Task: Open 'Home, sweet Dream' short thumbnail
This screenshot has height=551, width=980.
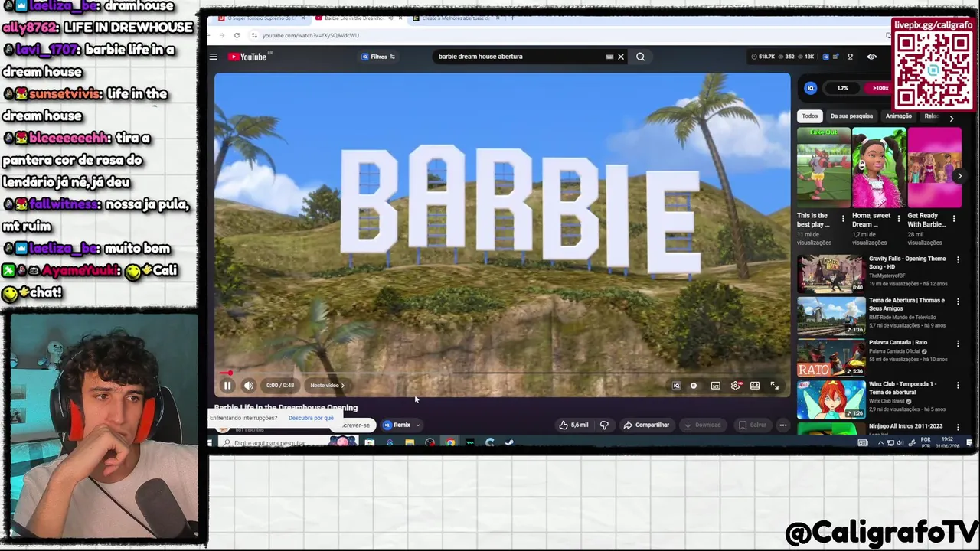Action: click(x=879, y=168)
